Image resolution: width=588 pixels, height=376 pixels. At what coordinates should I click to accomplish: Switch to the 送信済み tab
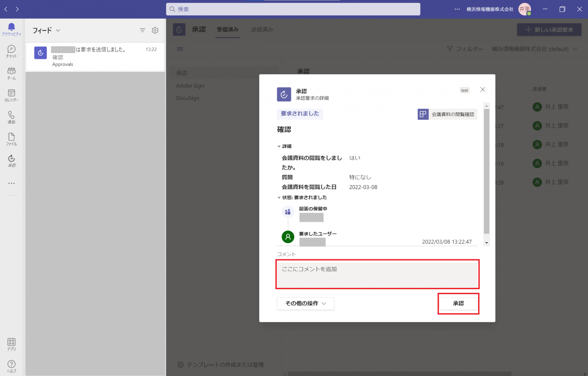click(262, 29)
